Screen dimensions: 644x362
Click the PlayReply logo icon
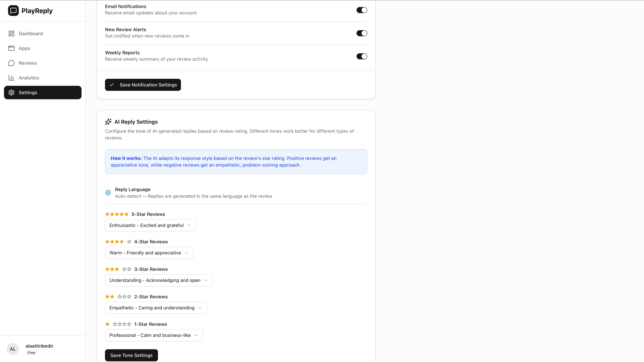pos(13,11)
